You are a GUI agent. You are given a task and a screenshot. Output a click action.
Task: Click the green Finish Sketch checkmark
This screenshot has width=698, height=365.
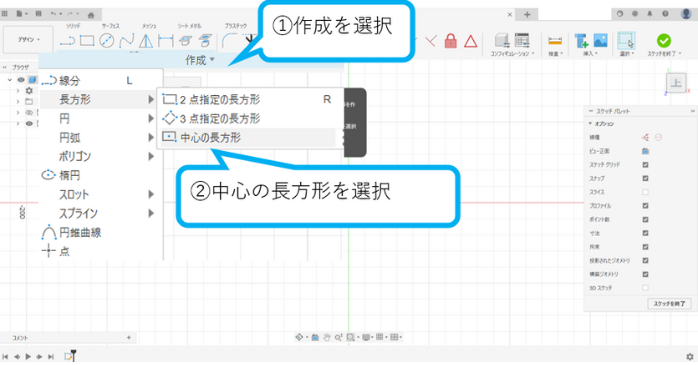tap(663, 41)
